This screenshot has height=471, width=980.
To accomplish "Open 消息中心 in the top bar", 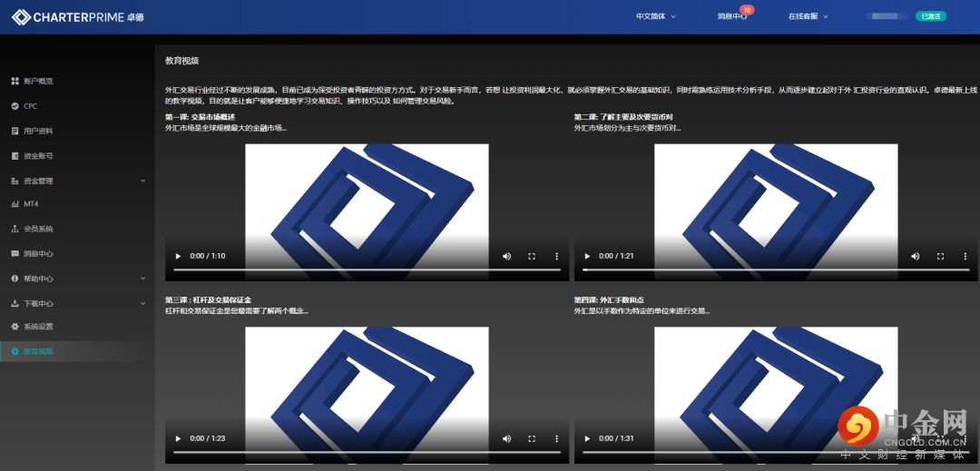I will 732,16.
